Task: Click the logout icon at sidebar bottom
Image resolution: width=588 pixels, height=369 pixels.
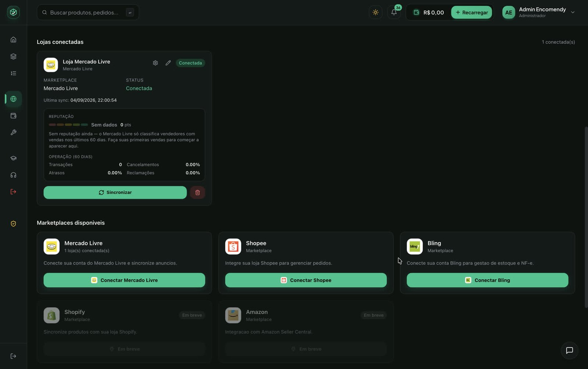Action: (13, 356)
